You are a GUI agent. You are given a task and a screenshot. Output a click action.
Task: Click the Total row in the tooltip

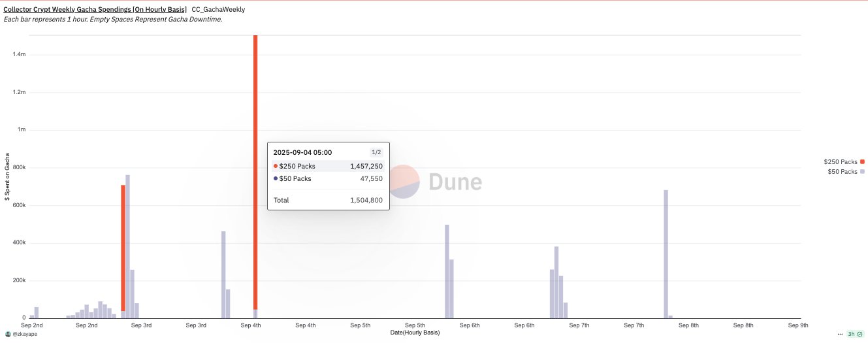tap(328, 200)
